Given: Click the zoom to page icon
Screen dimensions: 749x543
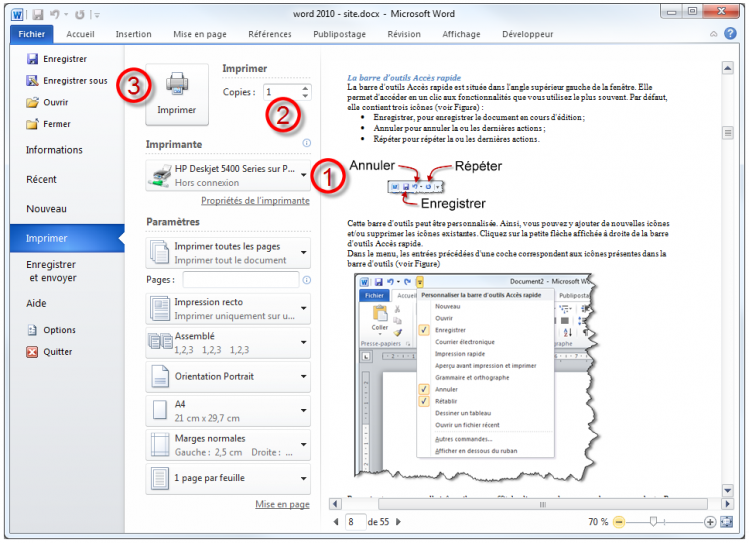Looking at the screenshot, I should point(728,522).
